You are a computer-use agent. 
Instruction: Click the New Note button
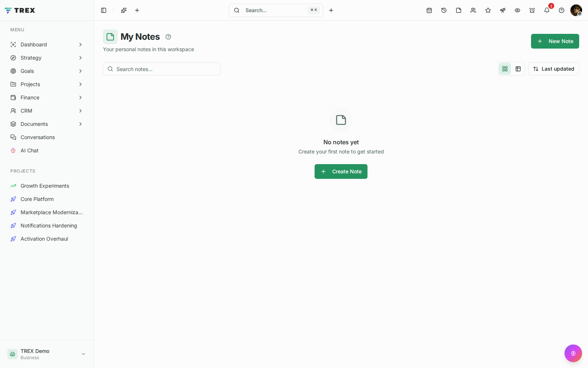tap(555, 41)
